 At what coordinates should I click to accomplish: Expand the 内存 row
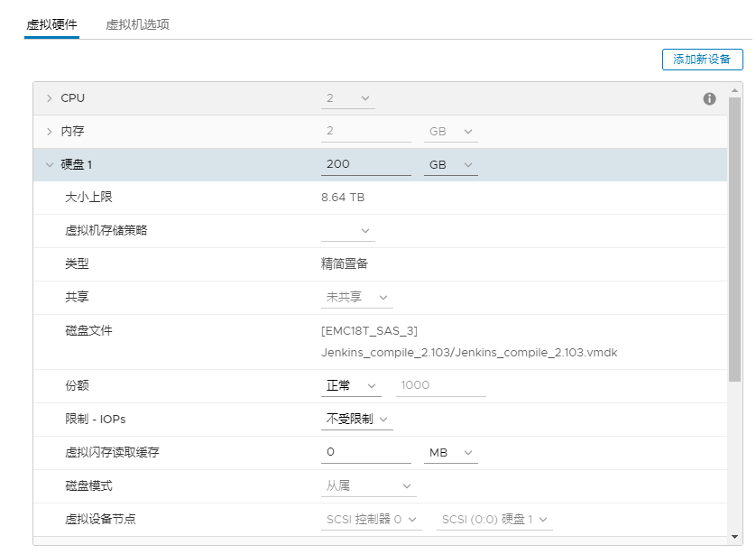pyautogui.click(x=49, y=132)
